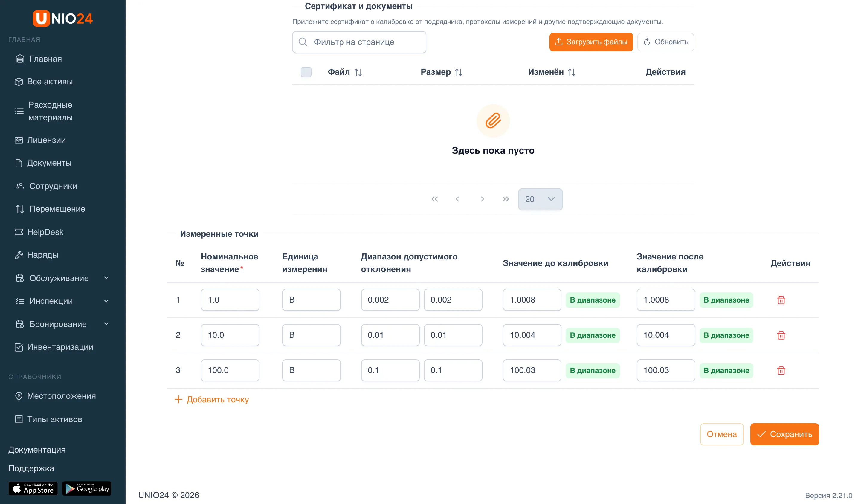The height and width of the screenshot is (504, 861).
Task: Sort files by Размер column
Action: pos(459,72)
